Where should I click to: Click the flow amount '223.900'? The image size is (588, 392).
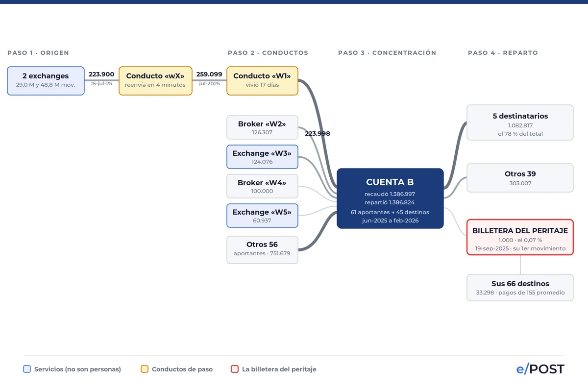pyautogui.click(x=101, y=74)
